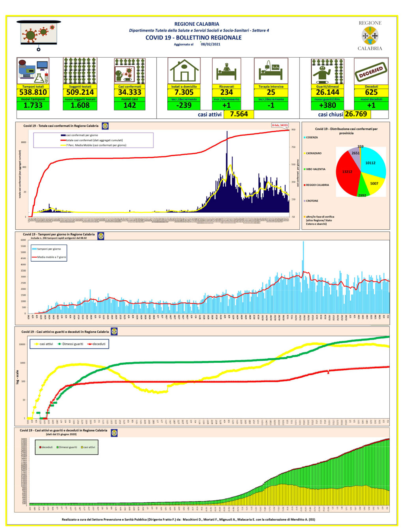This screenshot has width=404, height=532.
Task: Click the DECEASED stamp icon
Action: tap(371, 71)
